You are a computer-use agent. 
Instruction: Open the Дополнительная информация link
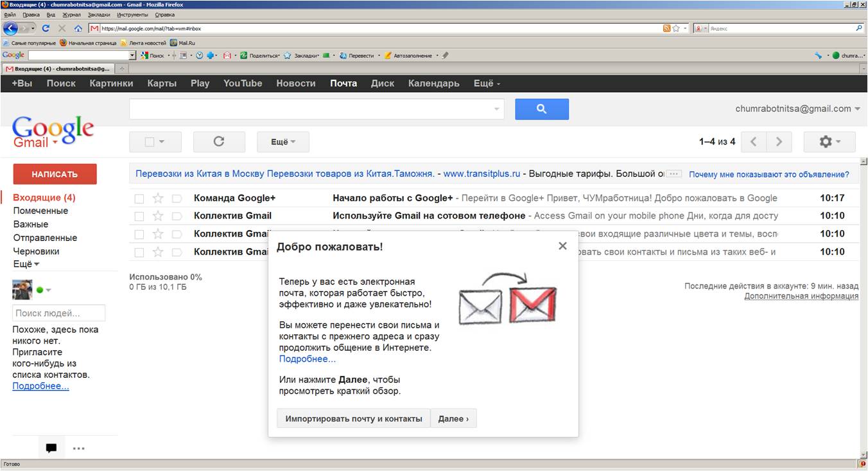801,296
